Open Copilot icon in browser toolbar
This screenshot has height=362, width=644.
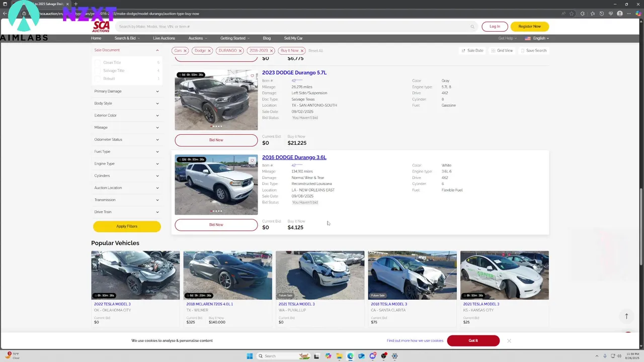click(638, 14)
